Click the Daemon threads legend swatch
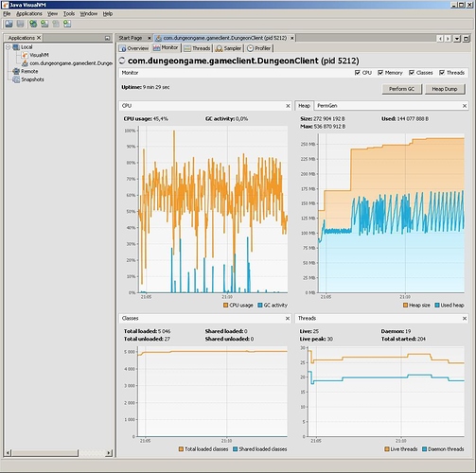This screenshot has height=473, width=476. tap(424, 449)
